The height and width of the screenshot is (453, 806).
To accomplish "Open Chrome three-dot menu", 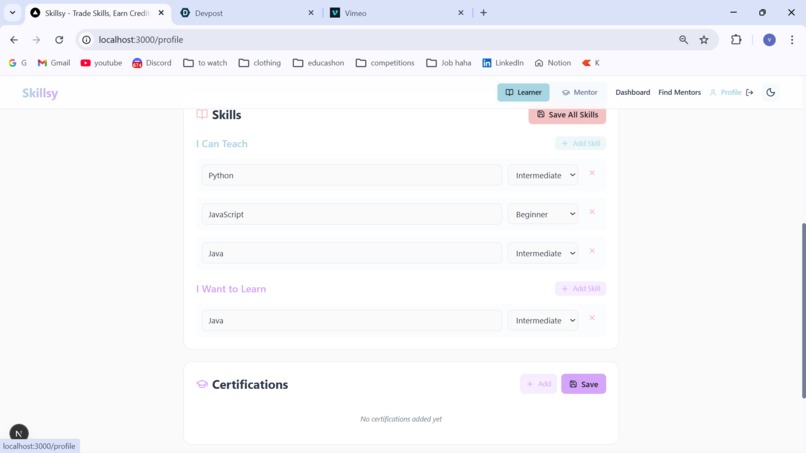I will 792,40.
